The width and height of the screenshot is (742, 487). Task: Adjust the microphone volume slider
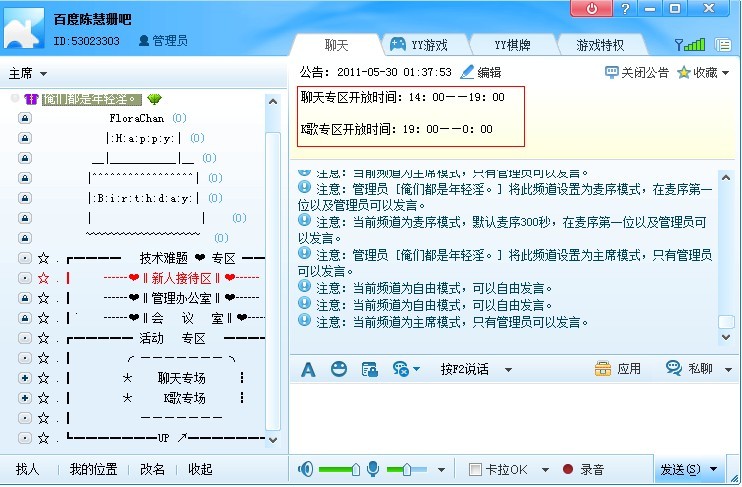[406, 469]
